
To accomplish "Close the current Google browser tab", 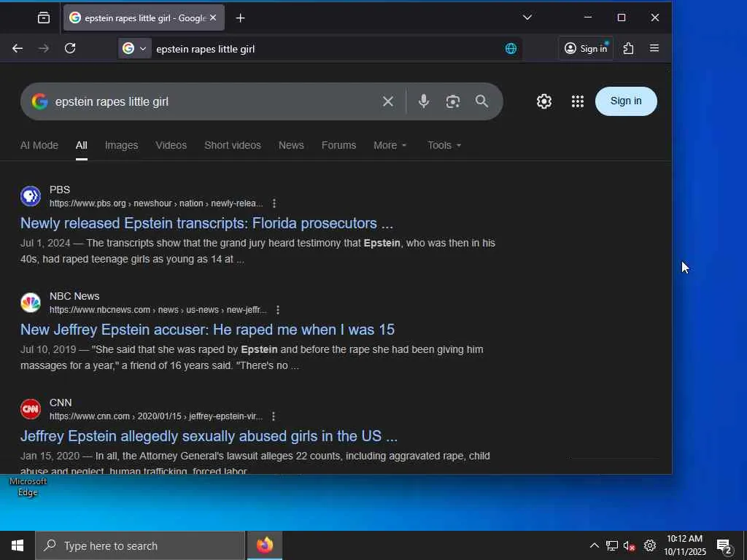I will 213,17.
